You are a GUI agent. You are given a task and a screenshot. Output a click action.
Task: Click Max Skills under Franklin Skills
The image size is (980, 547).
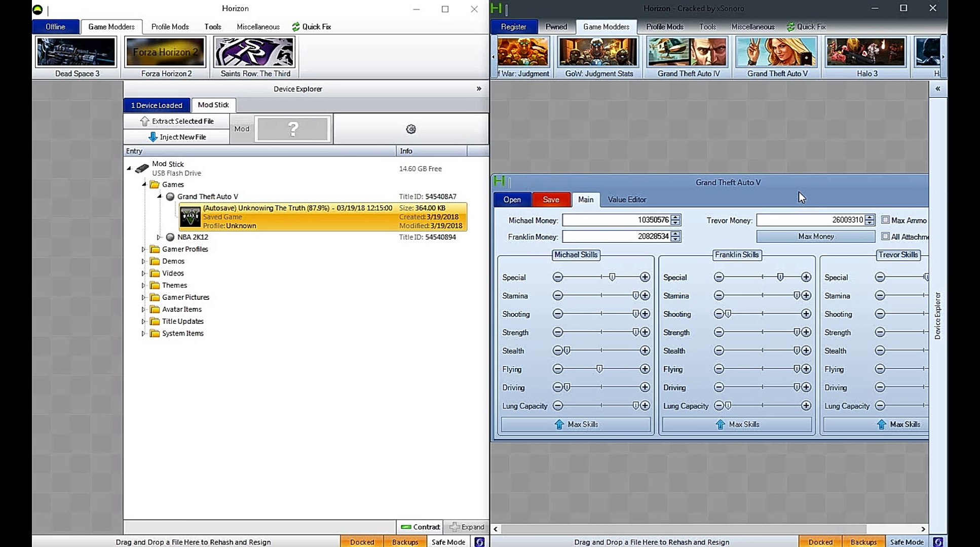(737, 424)
